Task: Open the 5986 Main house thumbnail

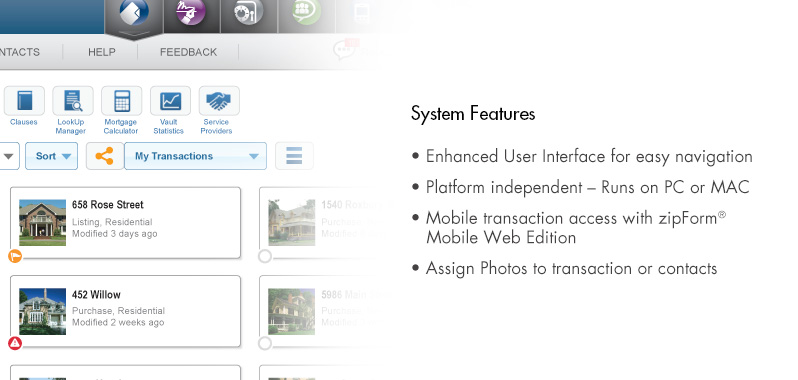Action: tap(292, 311)
